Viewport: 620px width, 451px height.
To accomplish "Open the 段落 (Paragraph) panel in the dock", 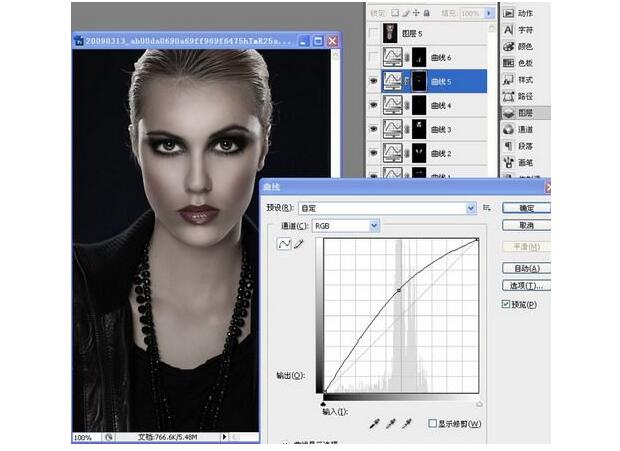I will [x=519, y=146].
